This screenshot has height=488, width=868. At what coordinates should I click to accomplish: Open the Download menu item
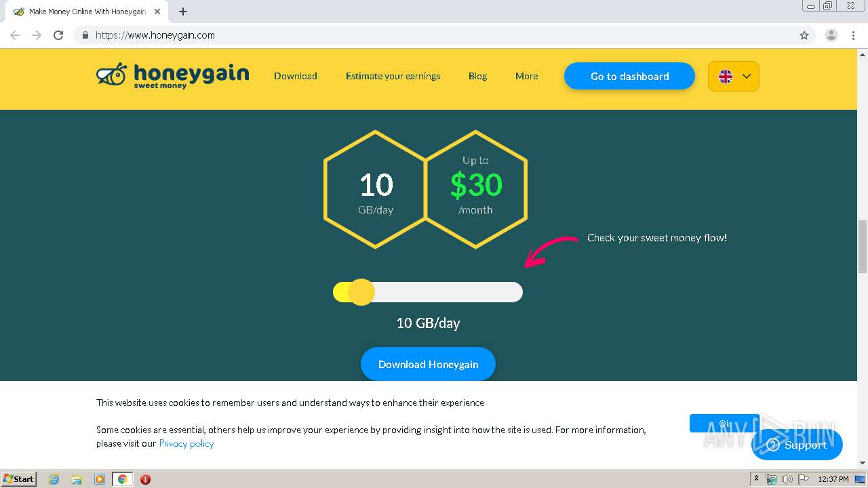tap(296, 76)
